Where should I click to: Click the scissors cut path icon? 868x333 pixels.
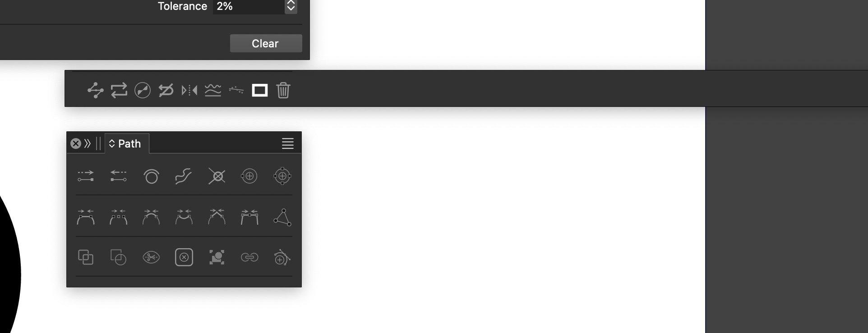[x=151, y=257]
